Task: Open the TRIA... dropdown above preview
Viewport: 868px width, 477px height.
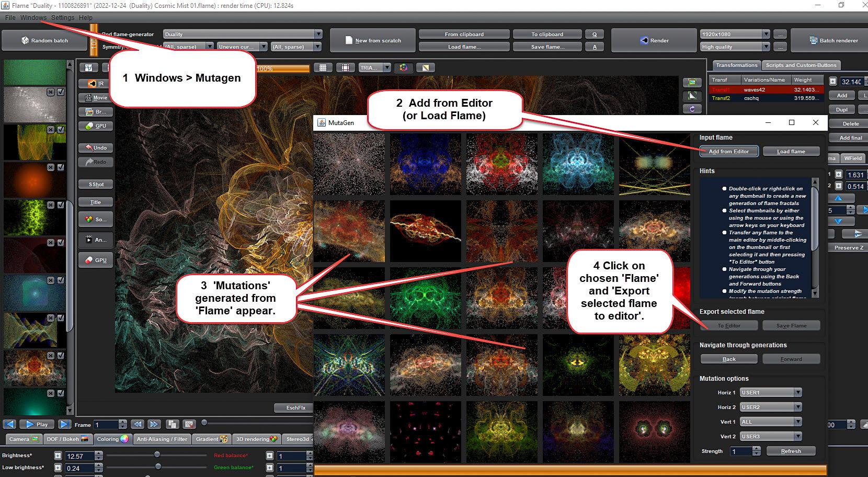Action: (375, 68)
